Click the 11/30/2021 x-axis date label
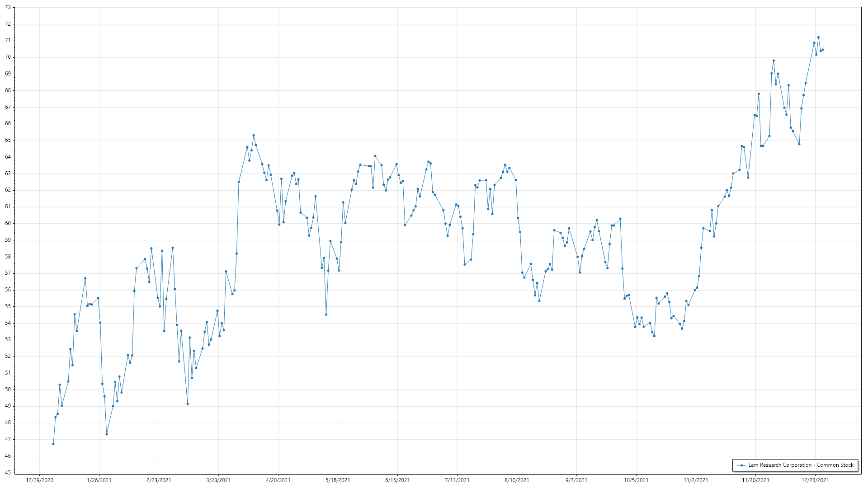This screenshot has width=868, height=488. point(755,480)
